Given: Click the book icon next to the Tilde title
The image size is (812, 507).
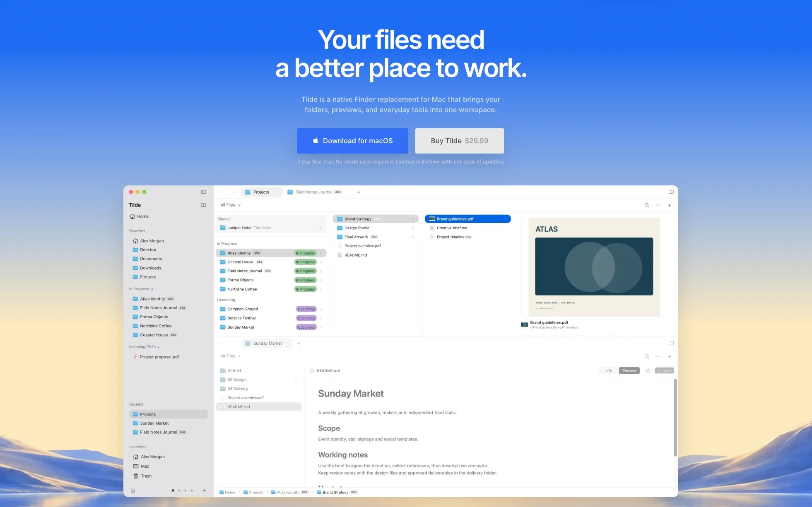Looking at the screenshot, I should click(203, 205).
